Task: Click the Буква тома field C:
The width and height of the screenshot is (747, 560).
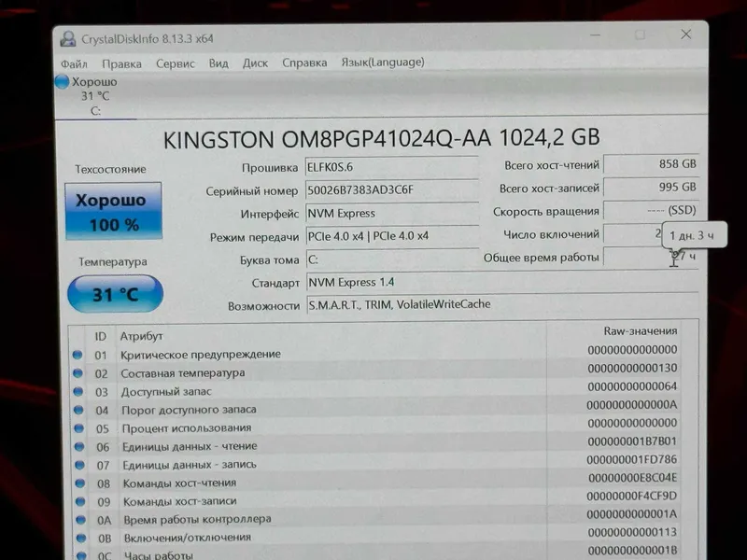Action: [391, 259]
